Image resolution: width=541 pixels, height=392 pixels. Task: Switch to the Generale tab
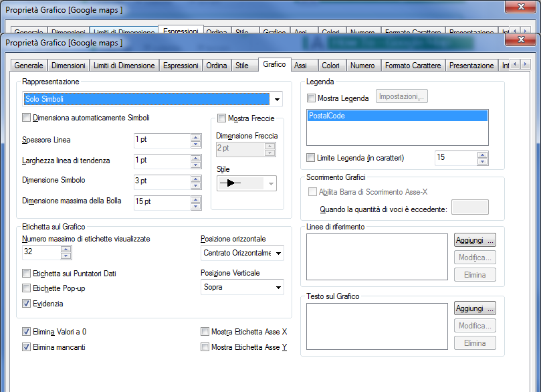[x=29, y=66]
